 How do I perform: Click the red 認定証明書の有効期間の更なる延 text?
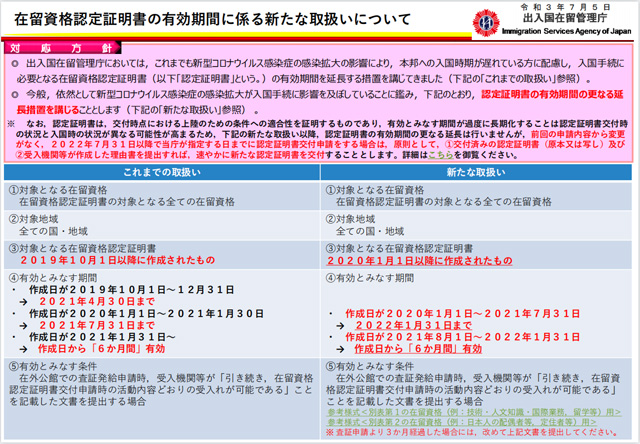coord(553,94)
